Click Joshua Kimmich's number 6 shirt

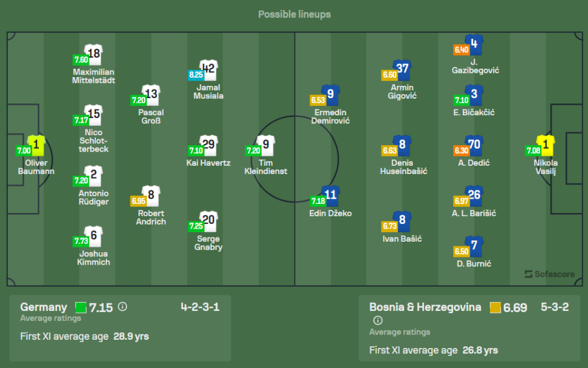93,236
